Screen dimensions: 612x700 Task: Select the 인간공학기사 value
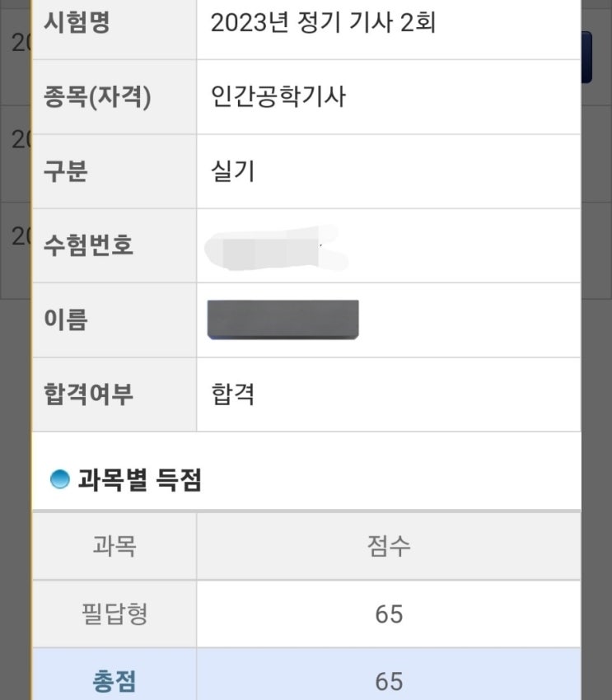[278, 97]
